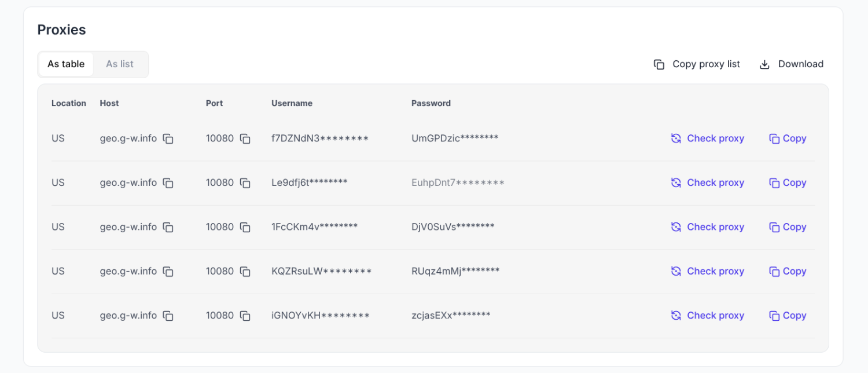Select the As table view tab
Viewport: 868px width, 373px height.
pos(66,64)
